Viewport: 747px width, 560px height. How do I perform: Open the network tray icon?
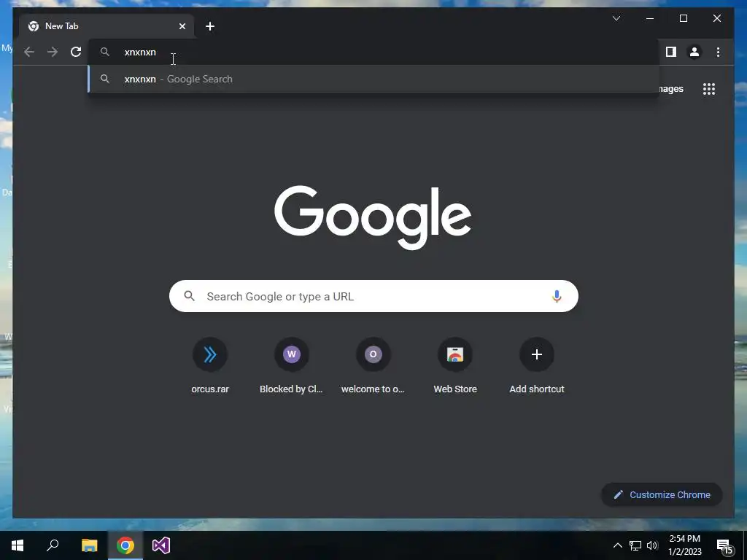(x=635, y=545)
